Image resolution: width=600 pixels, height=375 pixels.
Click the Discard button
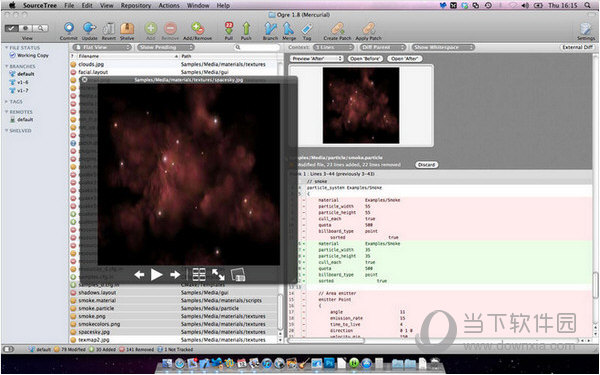point(427,165)
